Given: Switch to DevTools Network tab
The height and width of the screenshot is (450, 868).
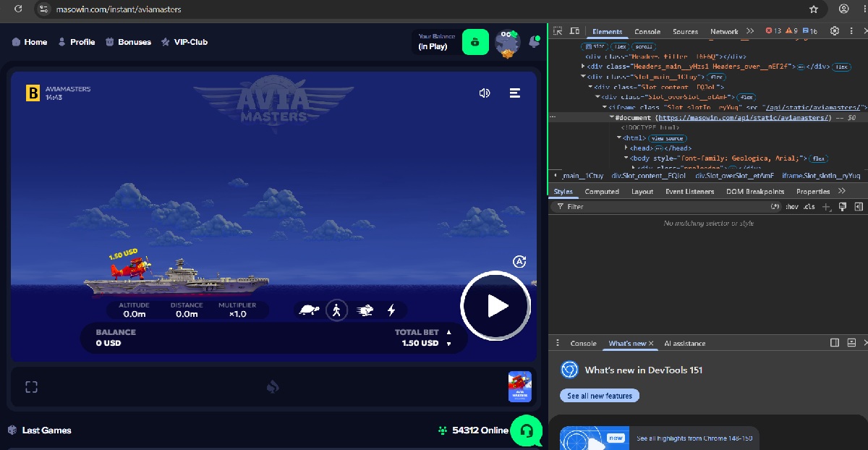Looking at the screenshot, I should [x=724, y=31].
